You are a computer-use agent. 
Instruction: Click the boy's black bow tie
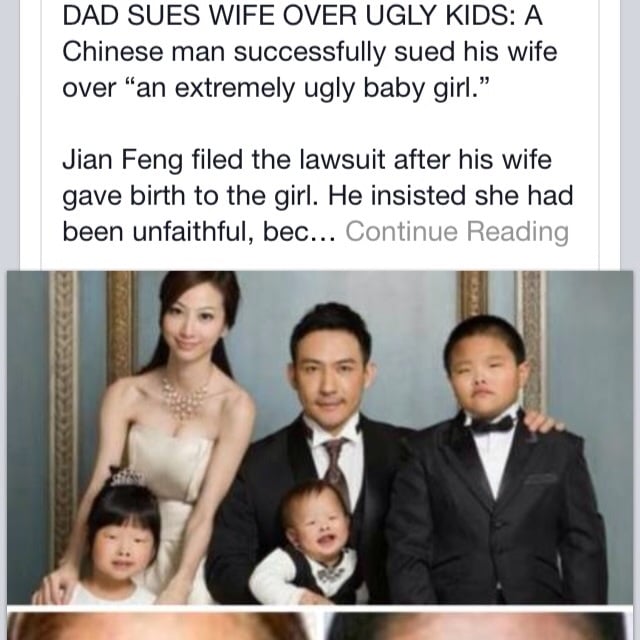coord(492,425)
